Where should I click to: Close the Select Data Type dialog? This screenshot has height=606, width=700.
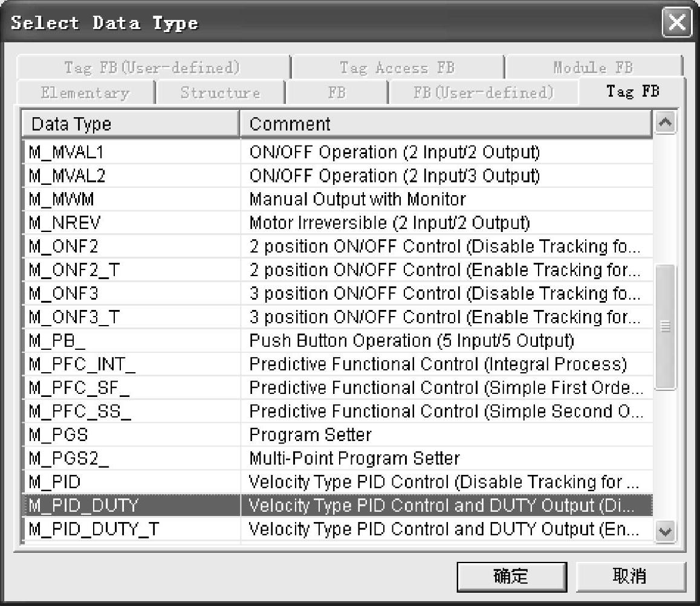677,22
